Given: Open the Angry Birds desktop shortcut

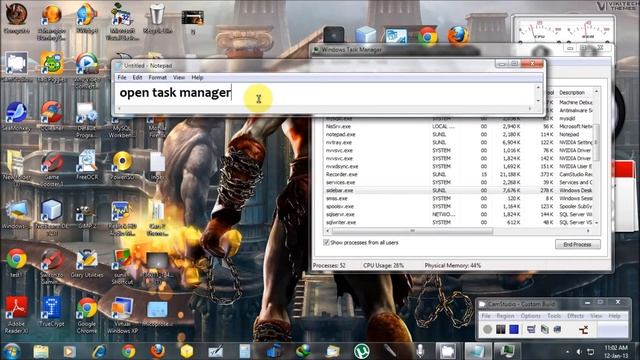Looking at the screenshot, I should 52,67.
